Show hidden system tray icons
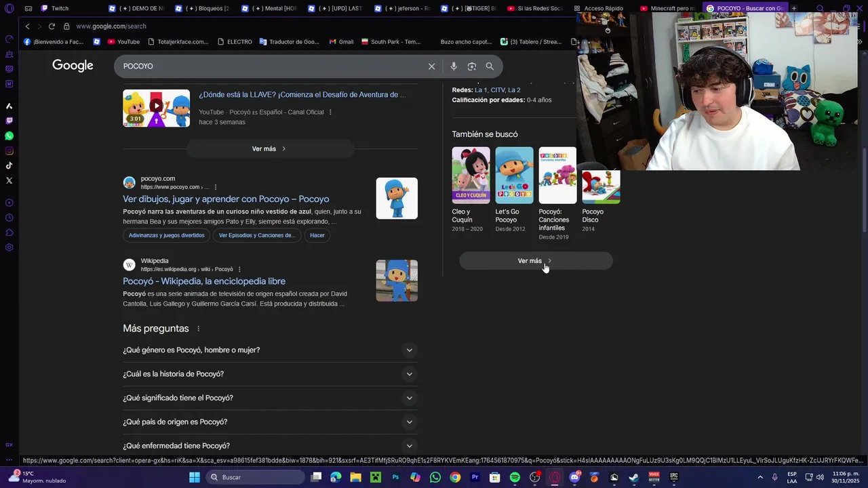Image resolution: width=868 pixels, height=488 pixels. (x=759, y=477)
